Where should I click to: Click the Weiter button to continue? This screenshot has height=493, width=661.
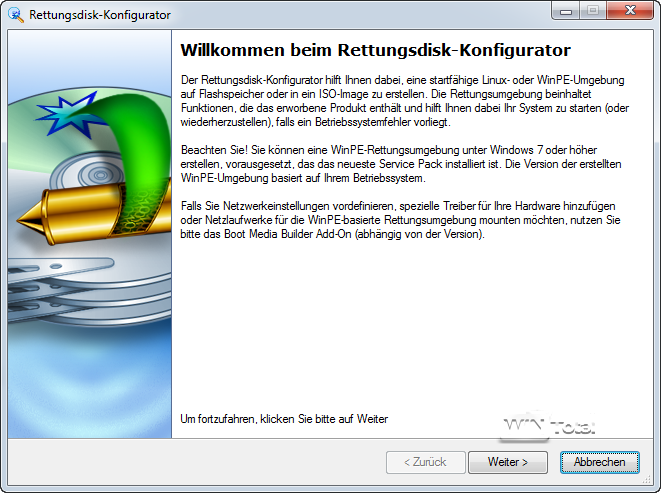pos(508,462)
